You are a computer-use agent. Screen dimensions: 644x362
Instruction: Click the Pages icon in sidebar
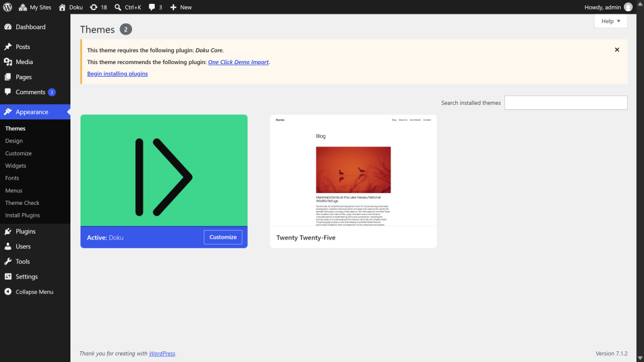(8, 77)
